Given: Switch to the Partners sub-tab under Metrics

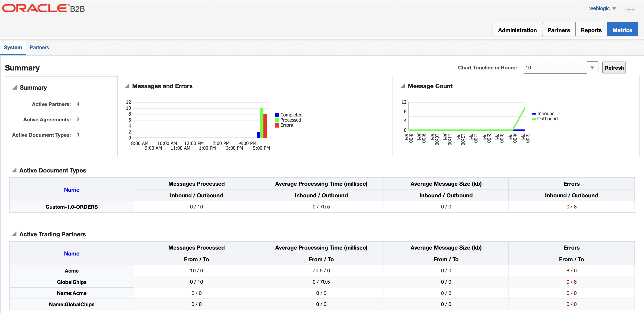Looking at the screenshot, I should [x=39, y=47].
